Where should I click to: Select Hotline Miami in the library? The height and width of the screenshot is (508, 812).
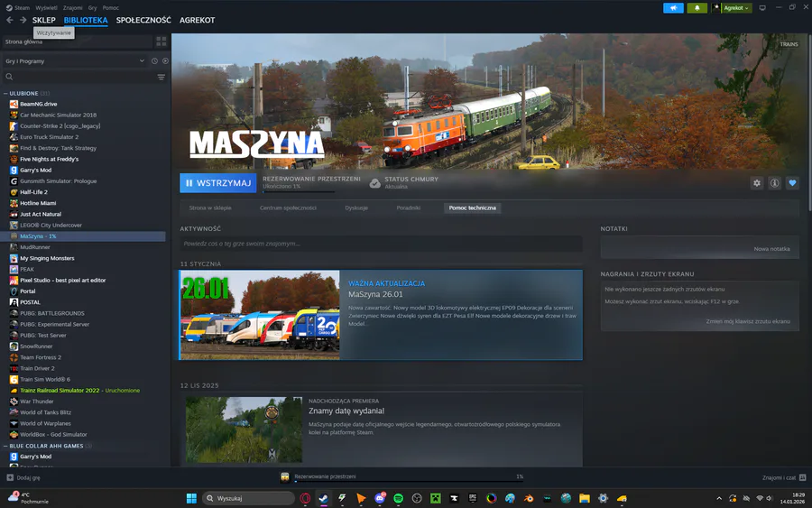pos(38,203)
